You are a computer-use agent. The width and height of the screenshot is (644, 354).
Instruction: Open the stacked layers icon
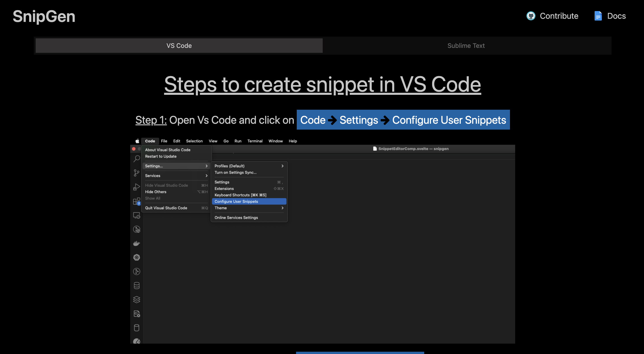137,299
